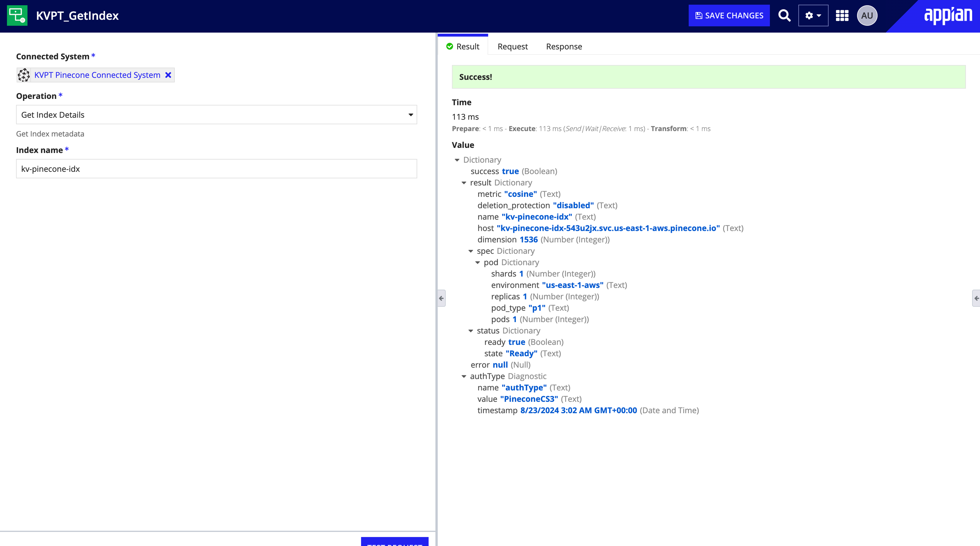Remove KVPT Pinecone Connected System
Viewport: 980px width, 546px height.
pos(168,75)
